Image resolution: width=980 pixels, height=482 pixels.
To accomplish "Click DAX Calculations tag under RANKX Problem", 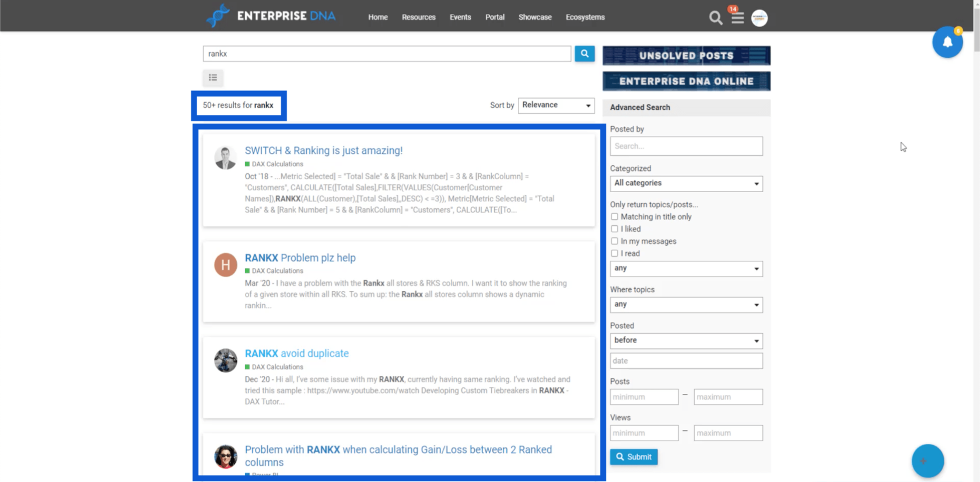I will tap(274, 271).
